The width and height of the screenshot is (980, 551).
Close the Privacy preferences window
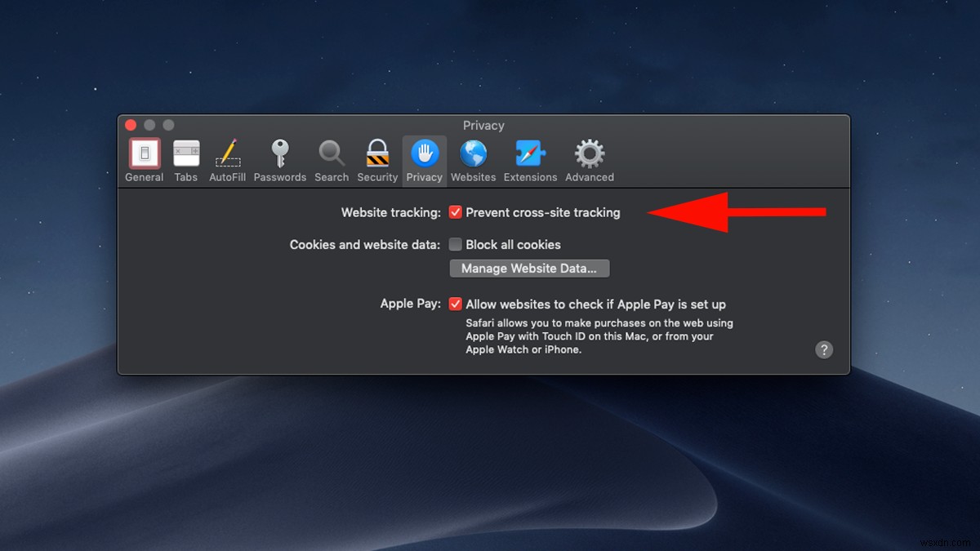click(131, 125)
